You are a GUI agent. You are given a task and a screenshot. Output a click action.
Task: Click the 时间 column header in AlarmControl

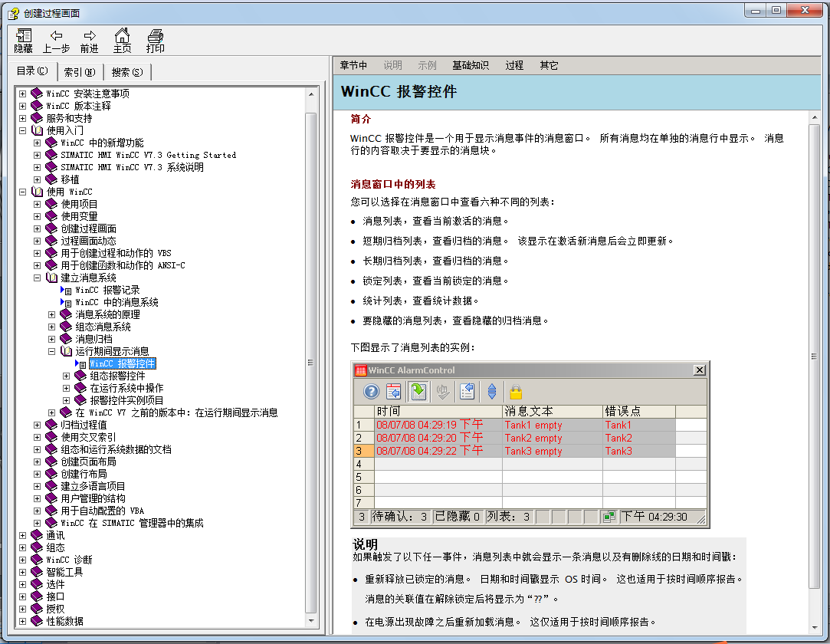438,412
